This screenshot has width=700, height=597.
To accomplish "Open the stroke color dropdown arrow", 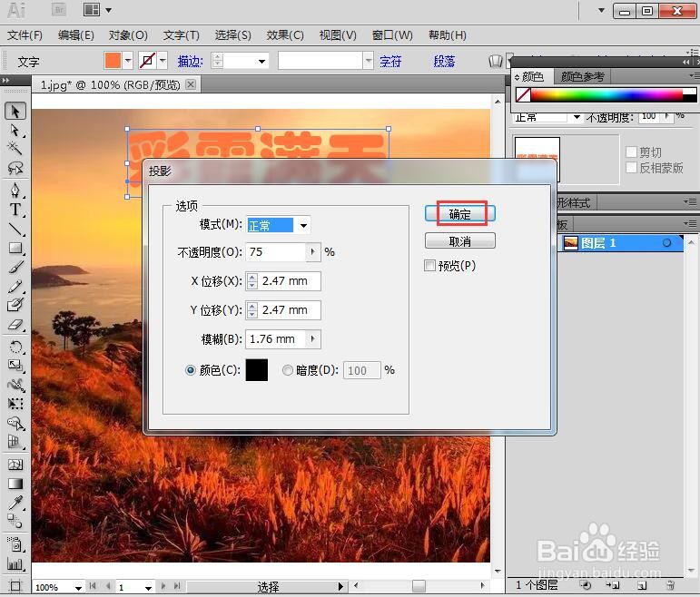I will pyautogui.click(x=163, y=60).
